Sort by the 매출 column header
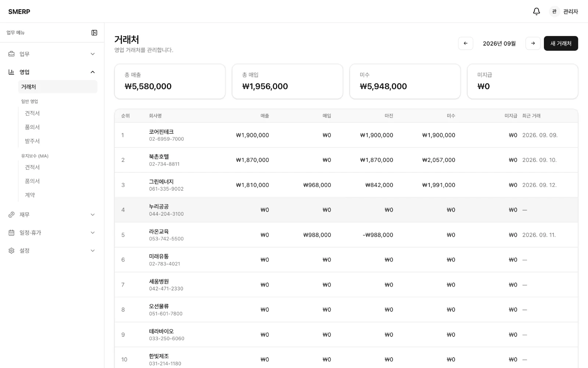Viewport: 588px width, 368px height. (265, 116)
